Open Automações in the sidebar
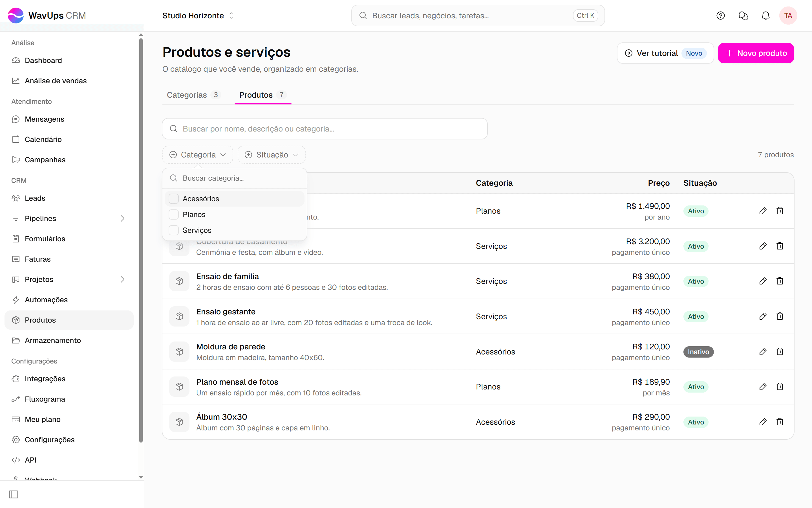This screenshot has width=812, height=508. click(x=69, y=300)
